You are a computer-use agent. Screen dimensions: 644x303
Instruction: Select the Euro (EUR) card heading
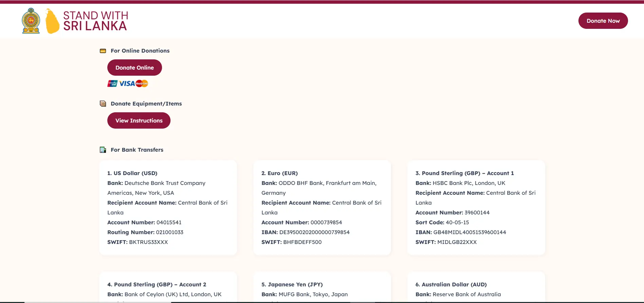[279, 173]
